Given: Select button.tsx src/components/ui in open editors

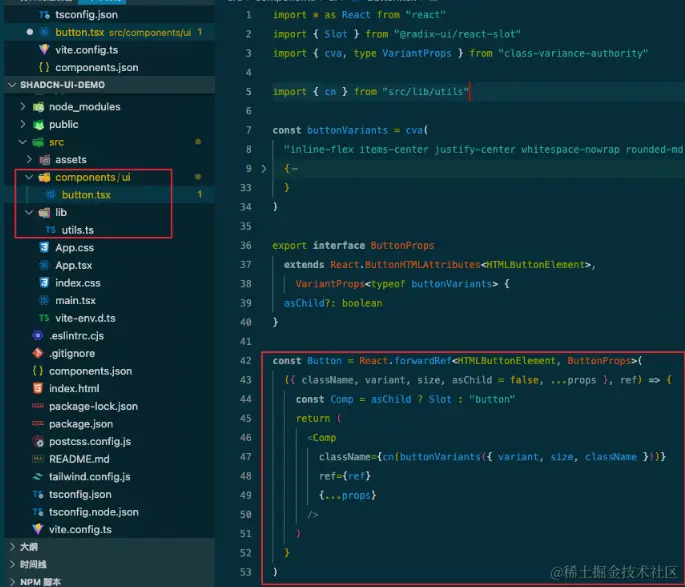Looking at the screenshot, I should point(123,32).
